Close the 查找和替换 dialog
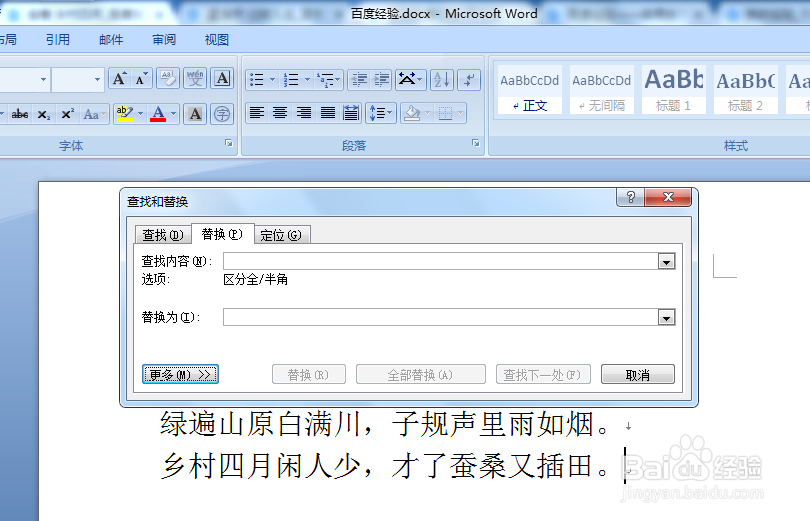This screenshot has width=810, height=521. (x=668, y=197)
